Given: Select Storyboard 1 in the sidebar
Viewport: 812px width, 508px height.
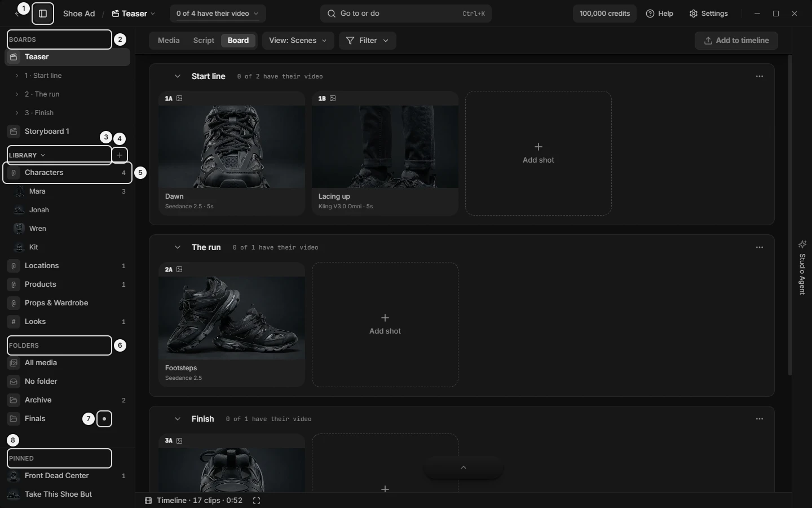Looking at the screenshot, I should [68, 132].
